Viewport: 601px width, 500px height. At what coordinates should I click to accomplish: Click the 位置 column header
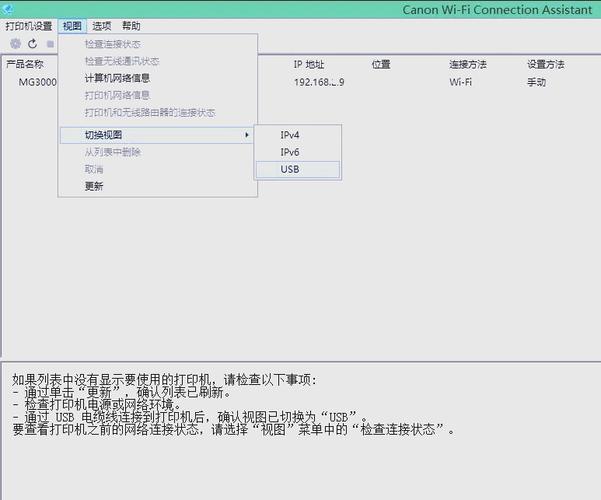point(381,64)
